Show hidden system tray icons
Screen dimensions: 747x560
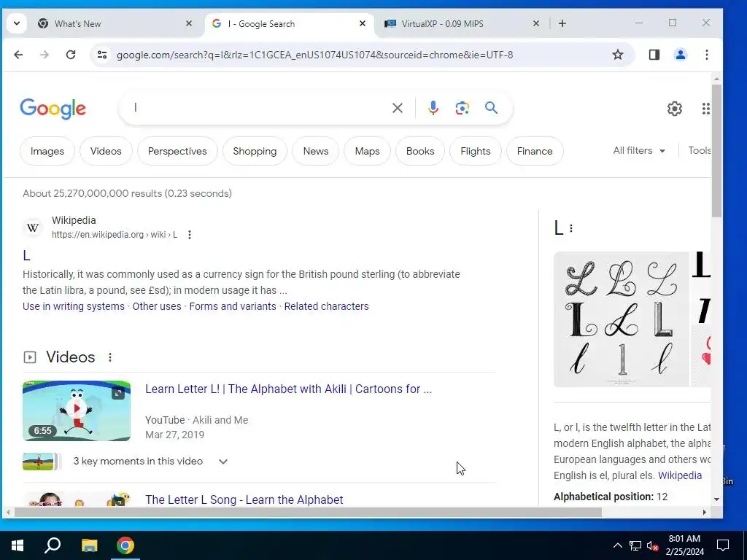pos(617,545)
